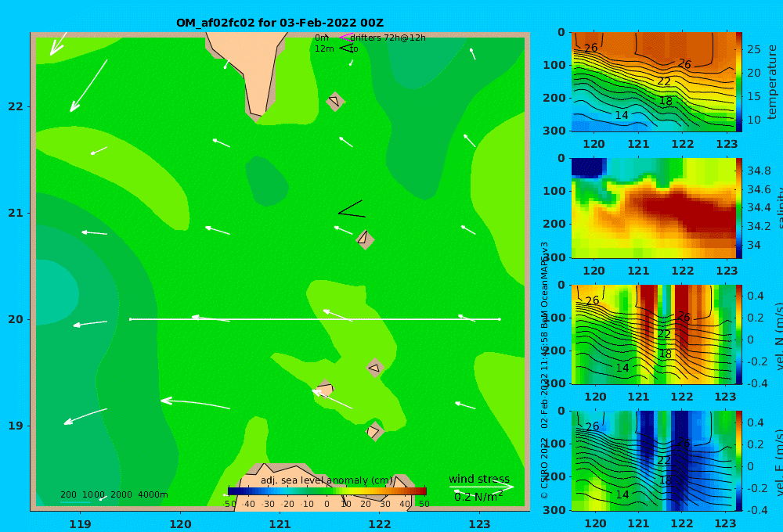The width and height of the screenshot is (783, 532).
Task: Click latitude tick label '22' on main map
Action: tap(16, 107)
